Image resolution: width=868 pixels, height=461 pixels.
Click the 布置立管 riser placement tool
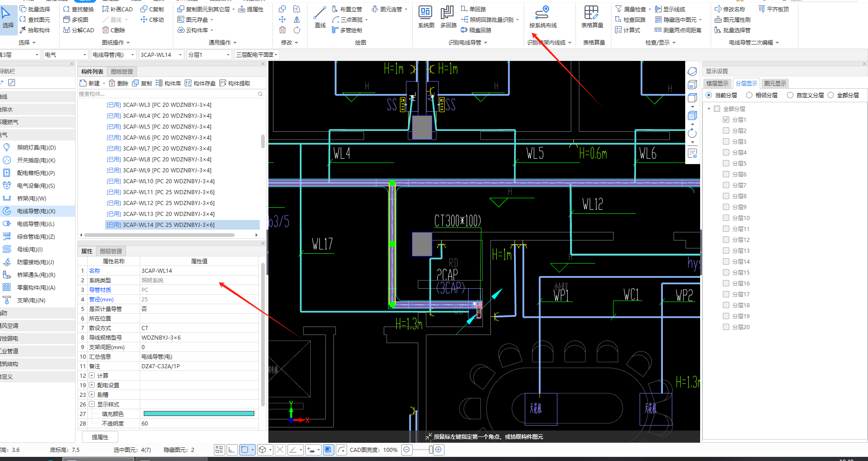coord(347,9)
